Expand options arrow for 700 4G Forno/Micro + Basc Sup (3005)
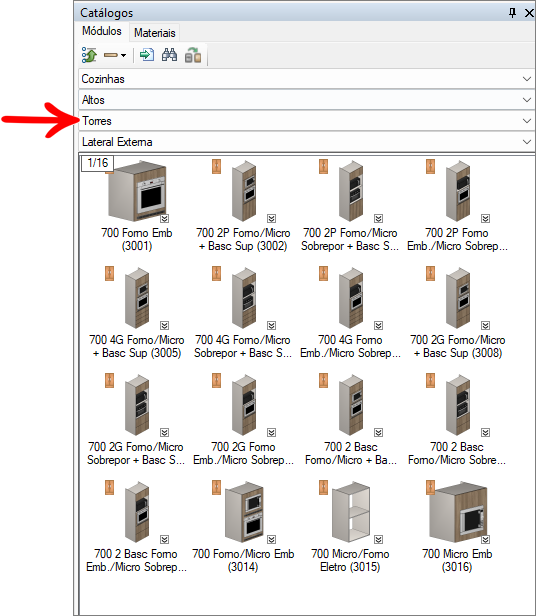The height and width of the screenshot is (616, 536). tap(165, 325)
